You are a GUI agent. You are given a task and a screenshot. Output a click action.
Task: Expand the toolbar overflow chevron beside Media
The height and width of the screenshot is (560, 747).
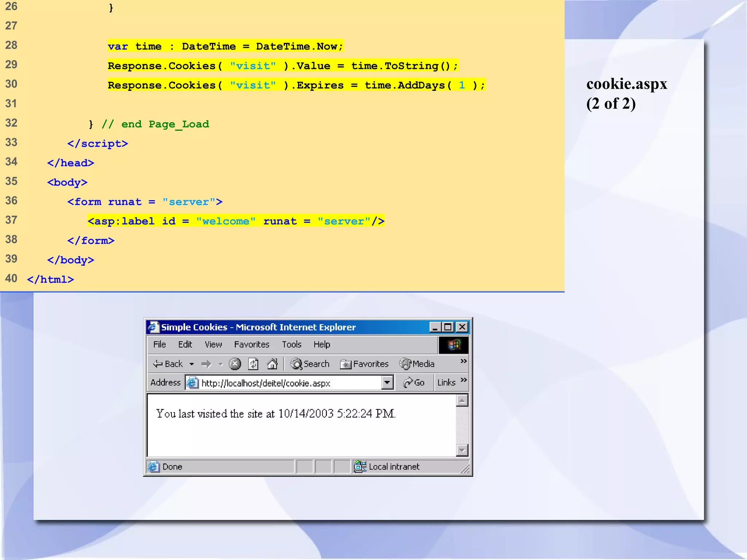pos(464,361)
